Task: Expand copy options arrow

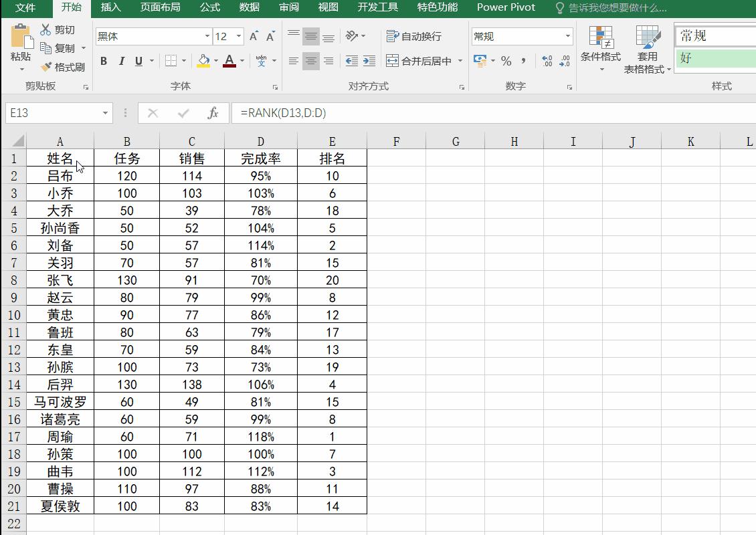Action: (84, 48)
